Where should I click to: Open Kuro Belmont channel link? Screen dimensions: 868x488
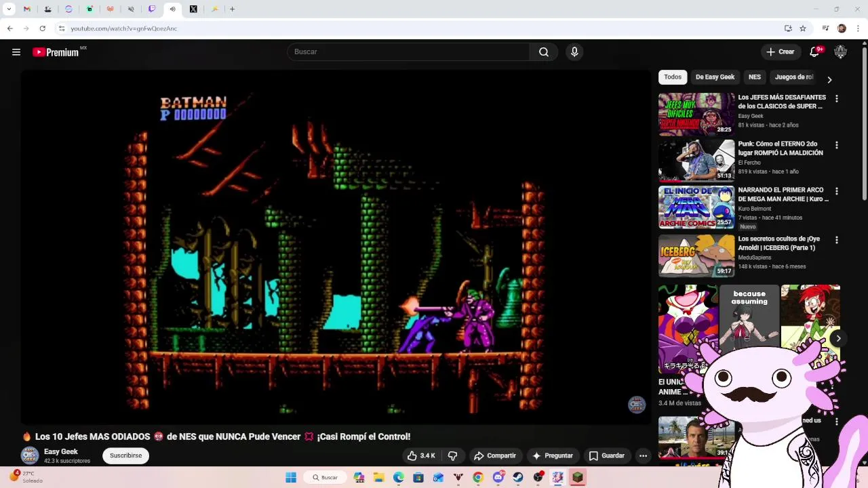(755, 209)
